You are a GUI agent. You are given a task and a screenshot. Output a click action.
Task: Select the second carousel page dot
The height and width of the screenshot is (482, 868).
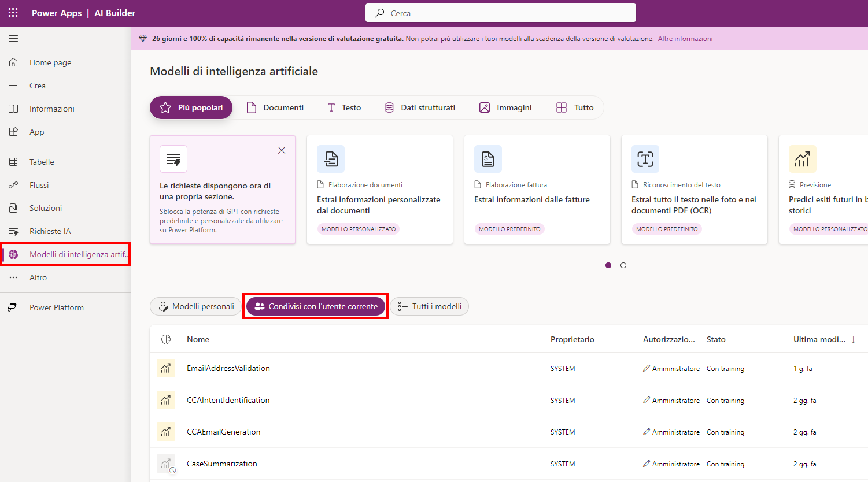623,265
